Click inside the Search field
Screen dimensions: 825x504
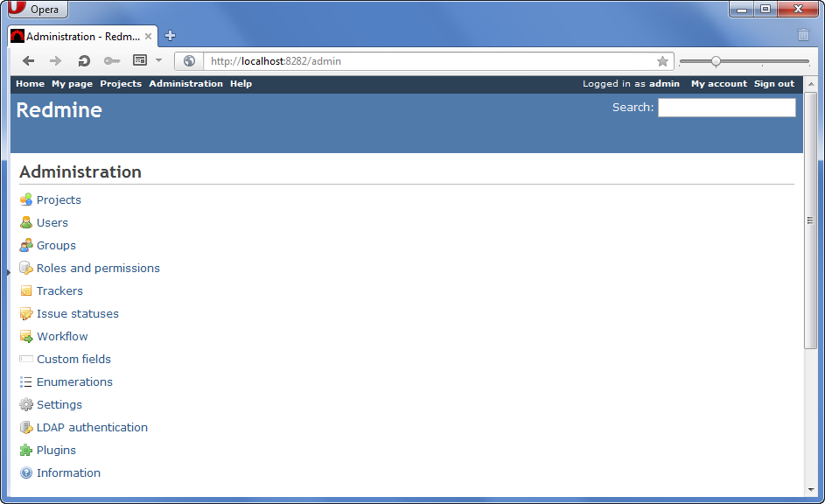pos(726,107)
